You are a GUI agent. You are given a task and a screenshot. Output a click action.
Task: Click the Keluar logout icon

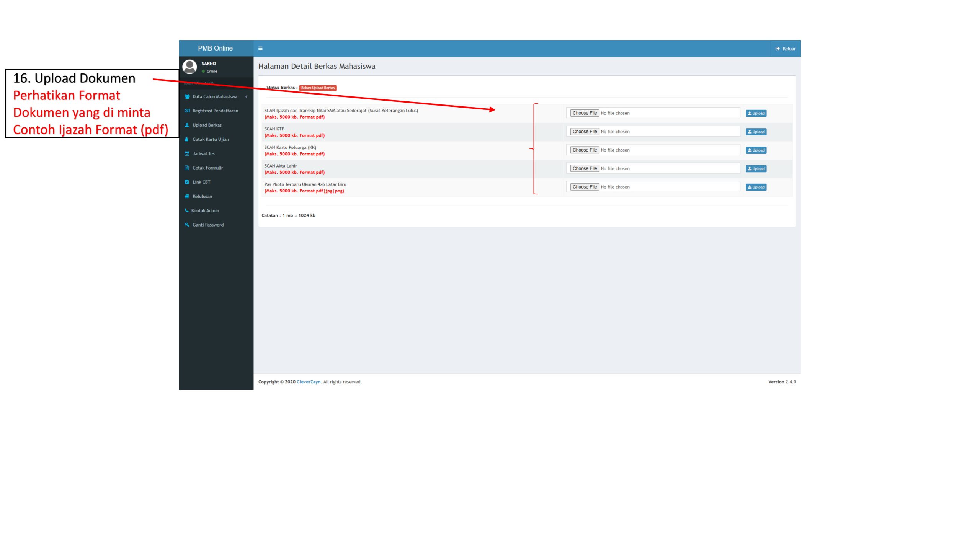[x=777, y=49]
